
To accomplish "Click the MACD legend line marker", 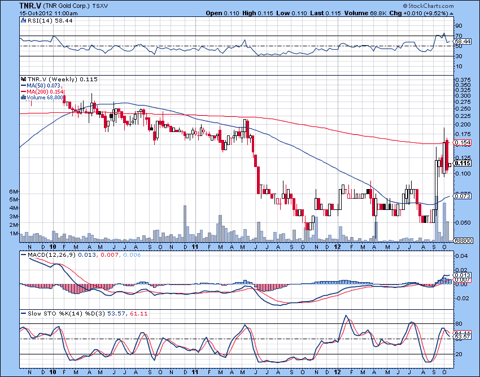I will (x=23, y=255).
